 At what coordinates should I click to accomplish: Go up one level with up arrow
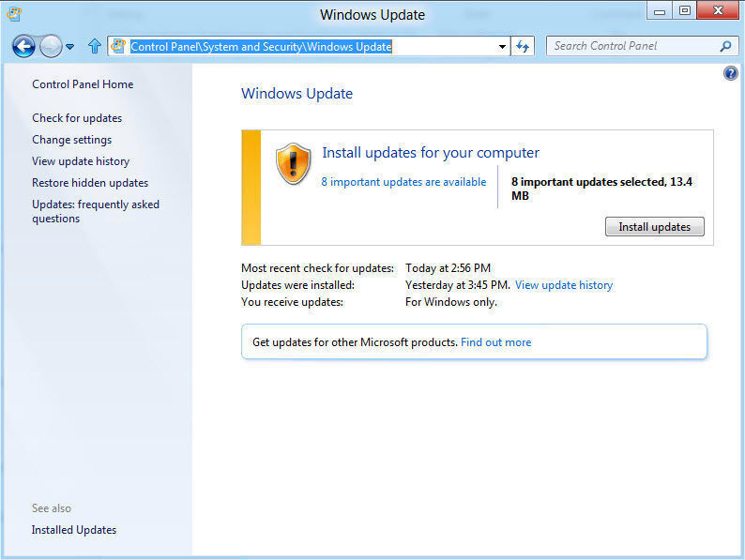pos(95,46)
